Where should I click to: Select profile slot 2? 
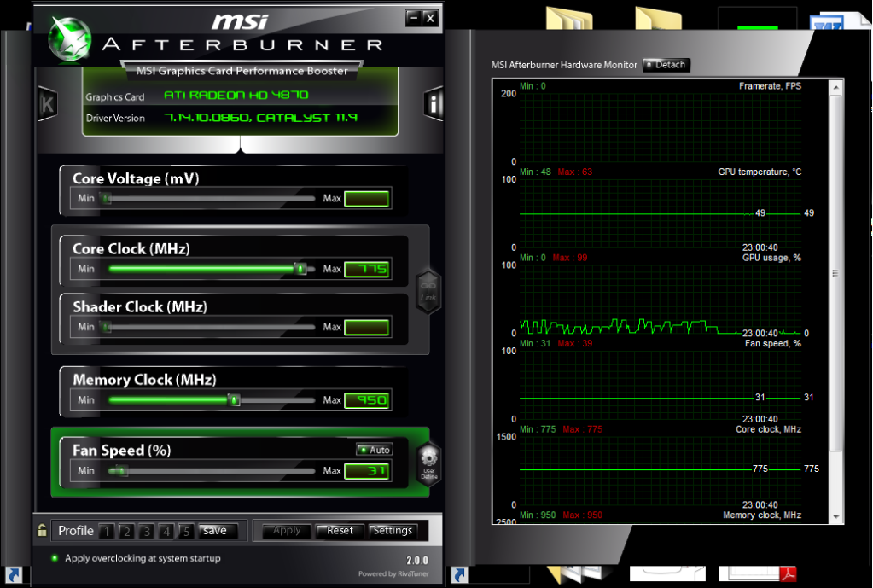pos(127,531)
